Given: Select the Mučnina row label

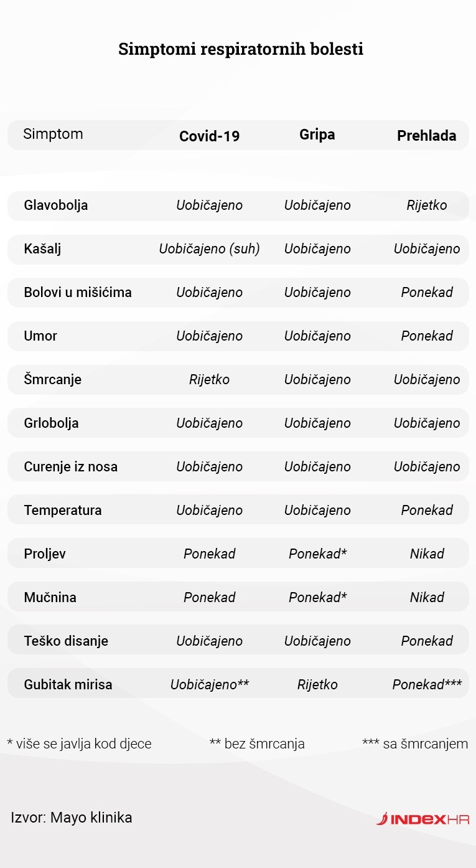Looking at the screenshot, I should 50,598.
